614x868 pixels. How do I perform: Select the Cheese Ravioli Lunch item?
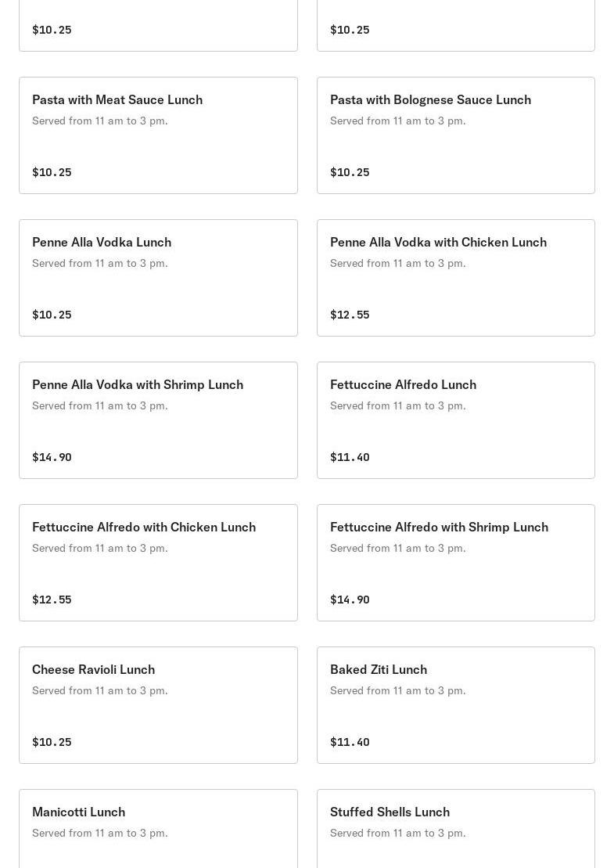[x=93, y=670]
